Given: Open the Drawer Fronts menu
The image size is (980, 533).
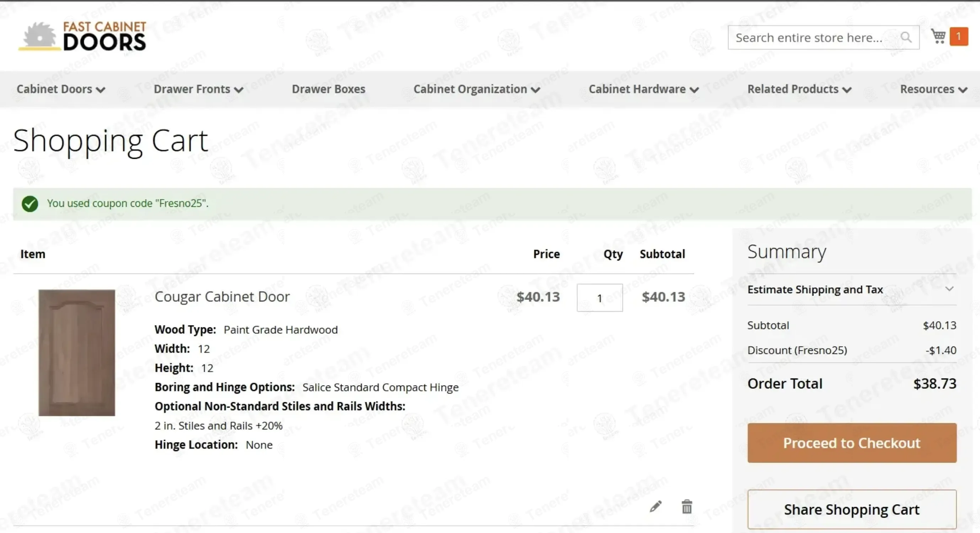Looking at the screenshot, I should point(198,89).
